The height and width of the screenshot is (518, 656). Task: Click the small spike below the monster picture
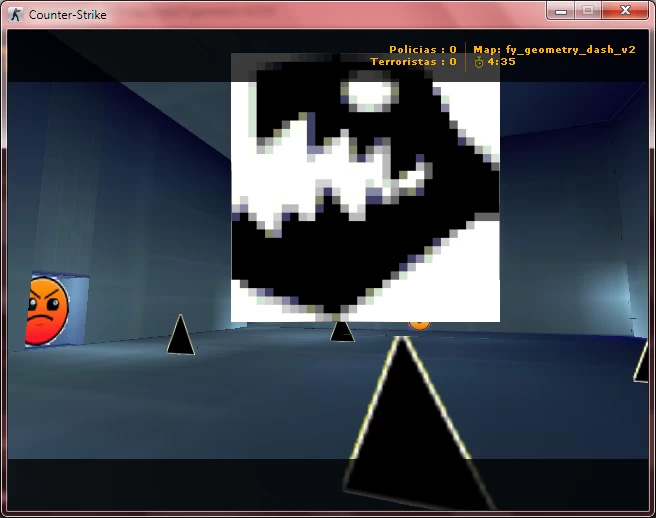click(342, 332)
